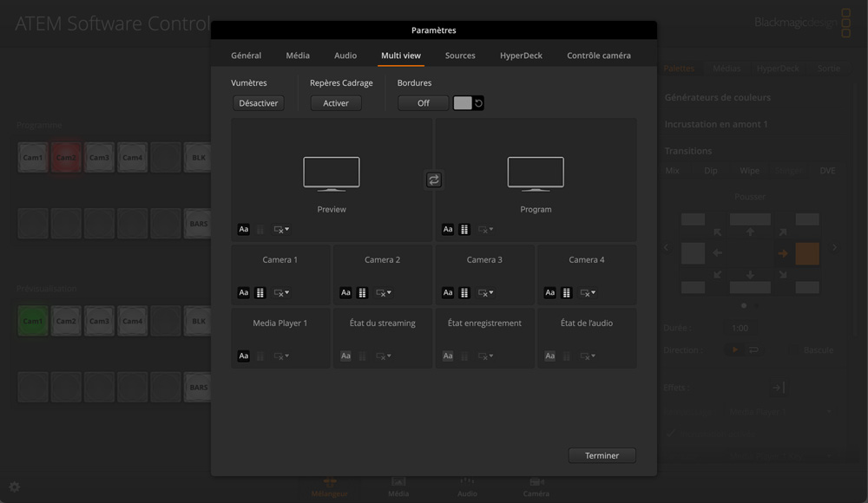Screen dimensions: 868x503
Task: Click the Preview monitor icon
Action: (332, 174)
